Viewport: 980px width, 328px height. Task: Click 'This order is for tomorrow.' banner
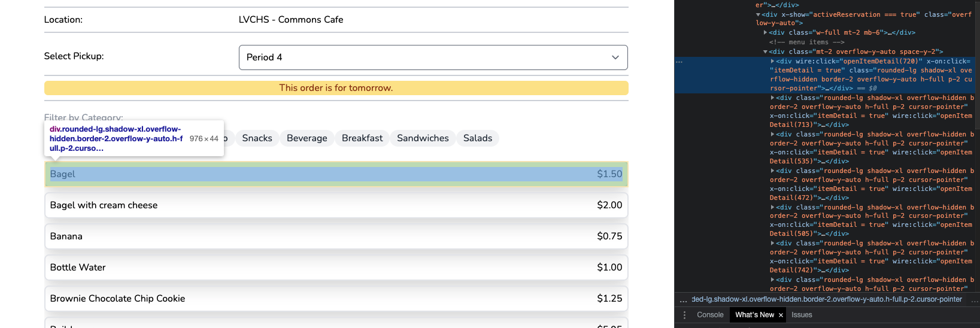click(x=336, y=88)
